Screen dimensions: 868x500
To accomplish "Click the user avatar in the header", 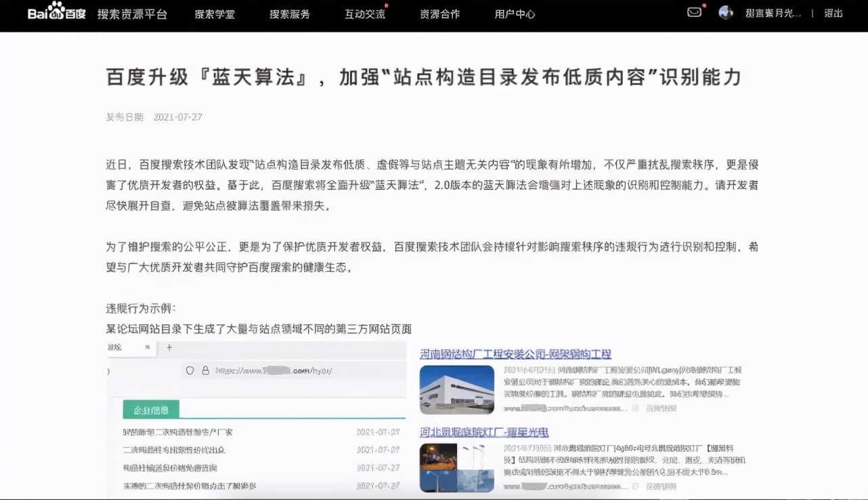I will click(725, 12).
